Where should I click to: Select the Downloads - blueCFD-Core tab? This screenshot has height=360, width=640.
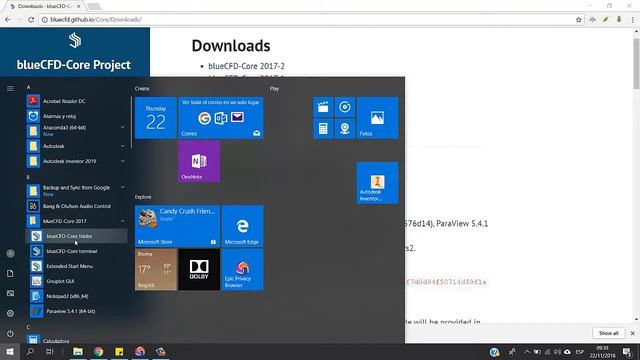(44, 6)
